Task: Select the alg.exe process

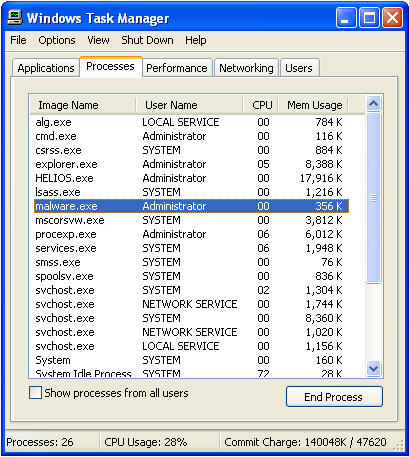Action: [191, 122]
